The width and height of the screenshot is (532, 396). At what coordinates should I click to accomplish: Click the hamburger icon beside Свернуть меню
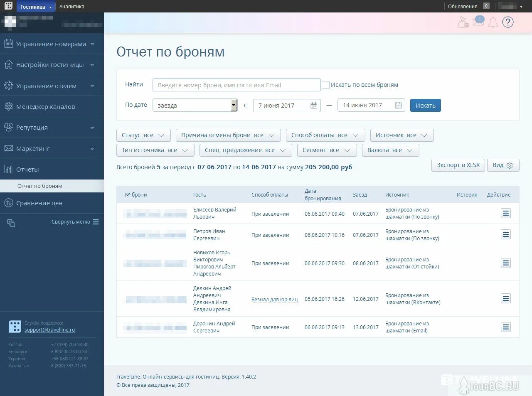point(96,222)
